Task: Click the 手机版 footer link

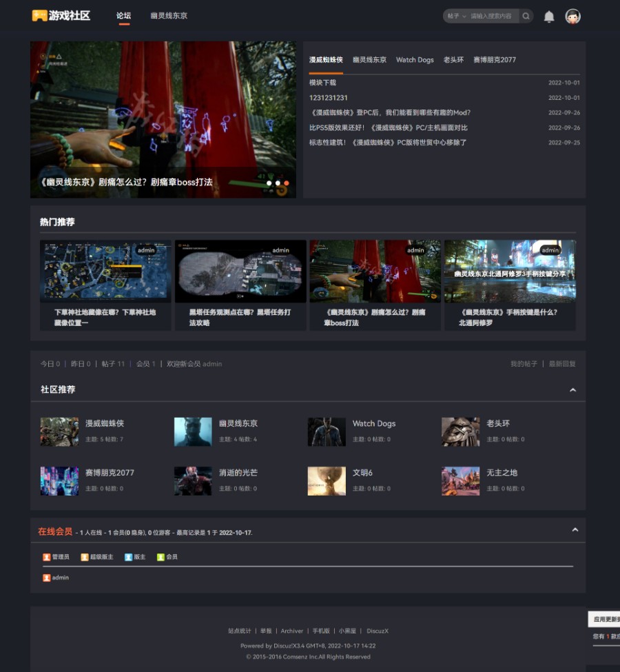Action: tap(321, 631)
